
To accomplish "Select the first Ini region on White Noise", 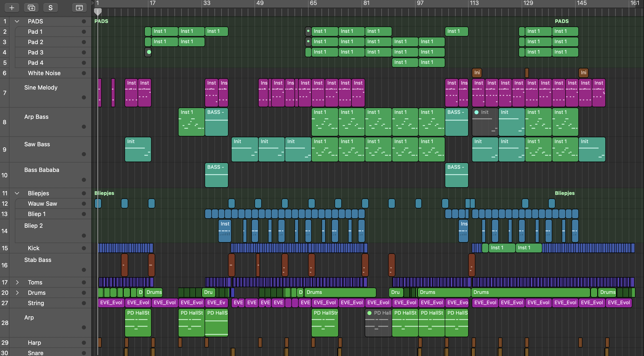I will [477, 72].
